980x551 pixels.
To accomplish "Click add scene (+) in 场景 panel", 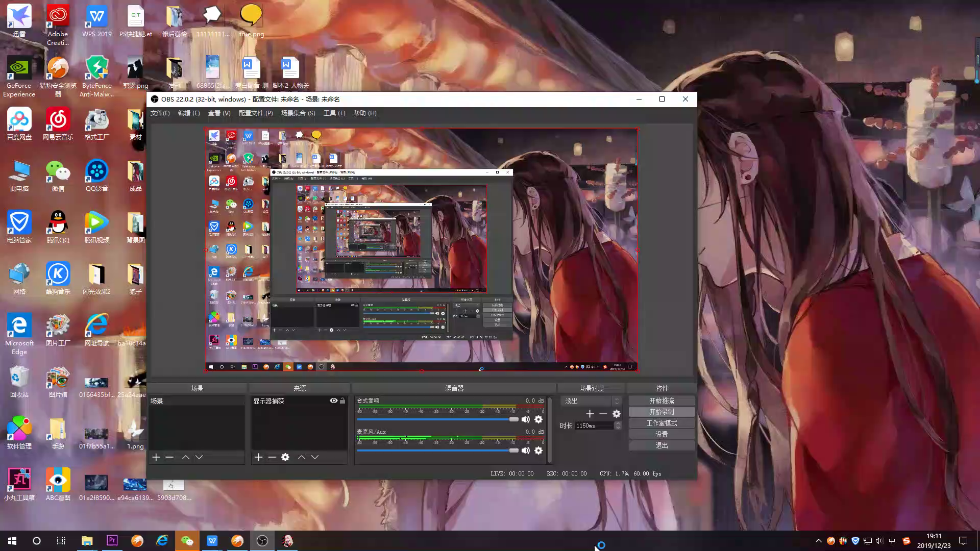I will [x=156, y=458].
